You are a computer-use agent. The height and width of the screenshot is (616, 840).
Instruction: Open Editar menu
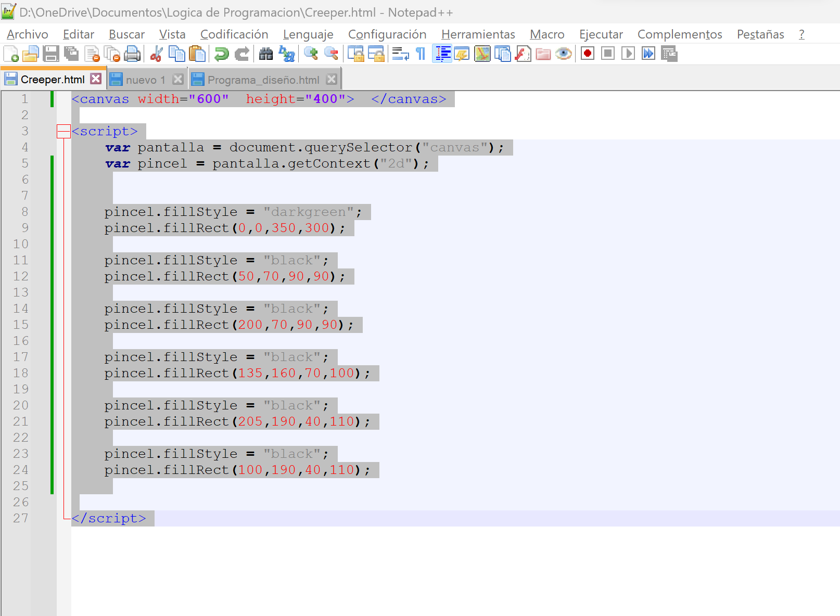click(x=79, y=34)
